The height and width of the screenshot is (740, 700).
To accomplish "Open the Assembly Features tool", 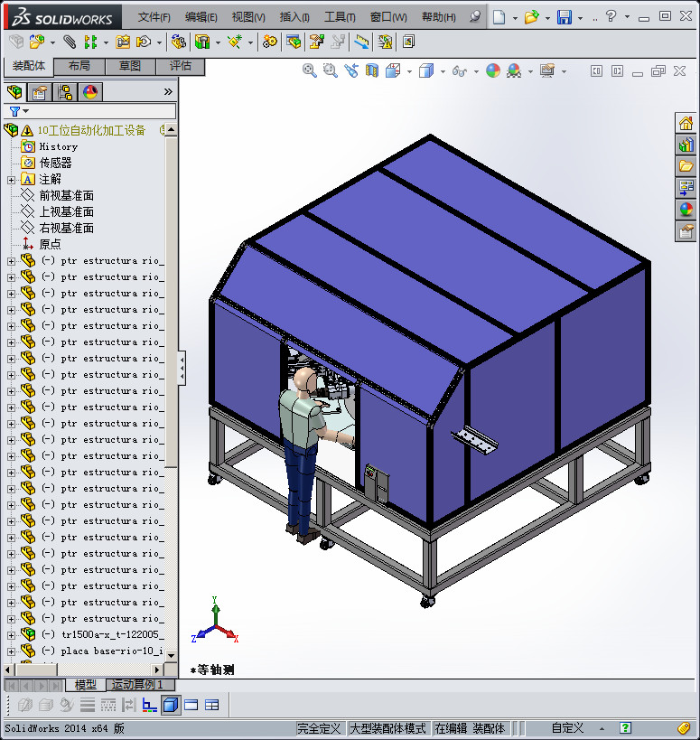I will pyautogui.click(x=202, y=42).
